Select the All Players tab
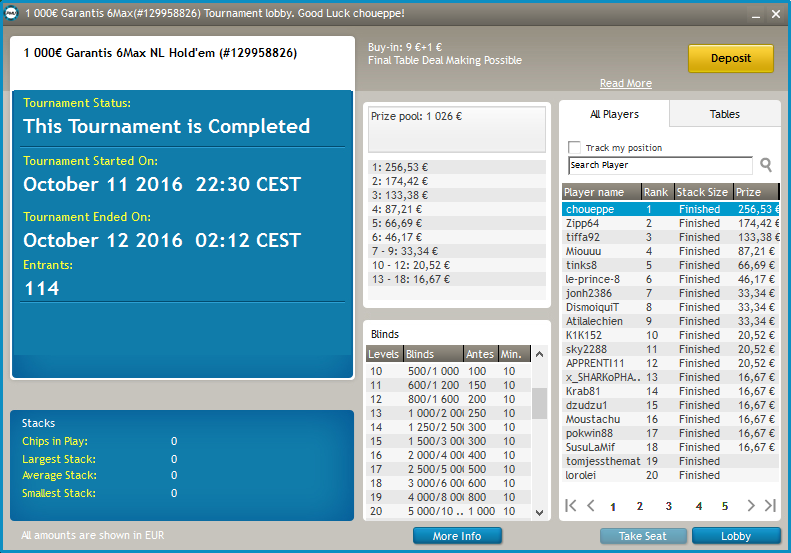This screenshot has width=791, height=553. 614,114
